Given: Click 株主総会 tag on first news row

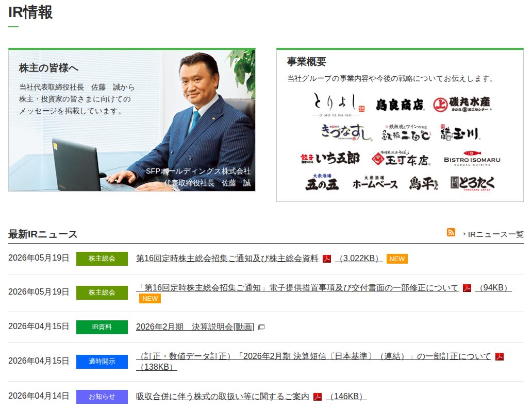Looking at the screenshot, I should click(x=102, y=259).
